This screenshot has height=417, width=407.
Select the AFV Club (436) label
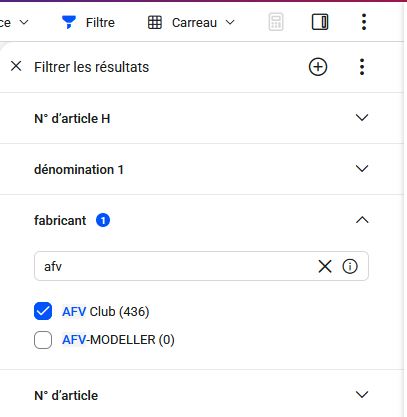coord(106,312)
